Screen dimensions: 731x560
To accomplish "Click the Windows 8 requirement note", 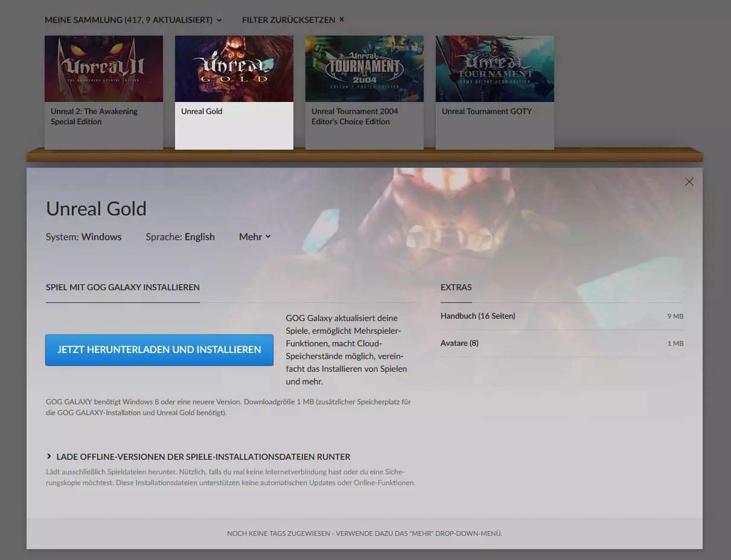I will click(x=229, y=407).
